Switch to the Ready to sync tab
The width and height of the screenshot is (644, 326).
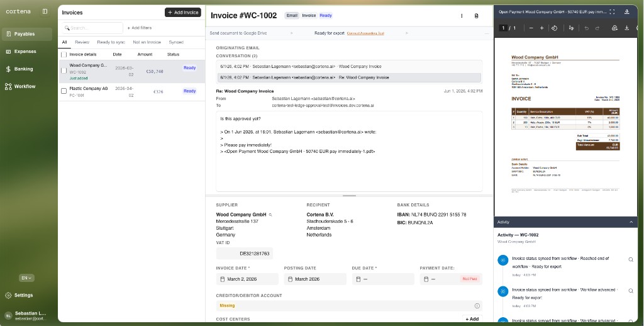[x=111, y=42]
